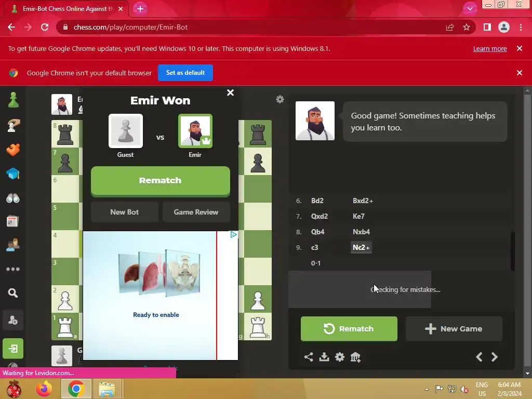Click the 0-1 game result
Screen dimensions: 532x399
315,263
